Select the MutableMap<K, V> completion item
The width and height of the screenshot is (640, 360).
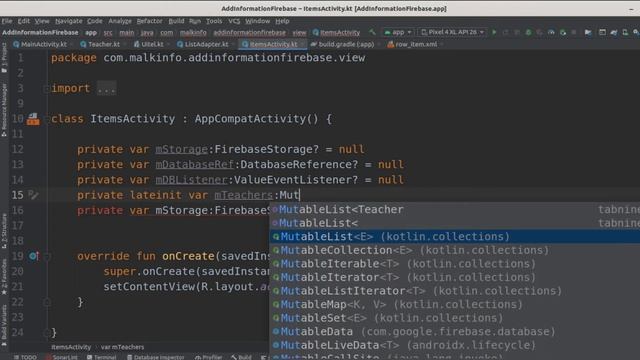pyautogui.click(x=455, y=304)
